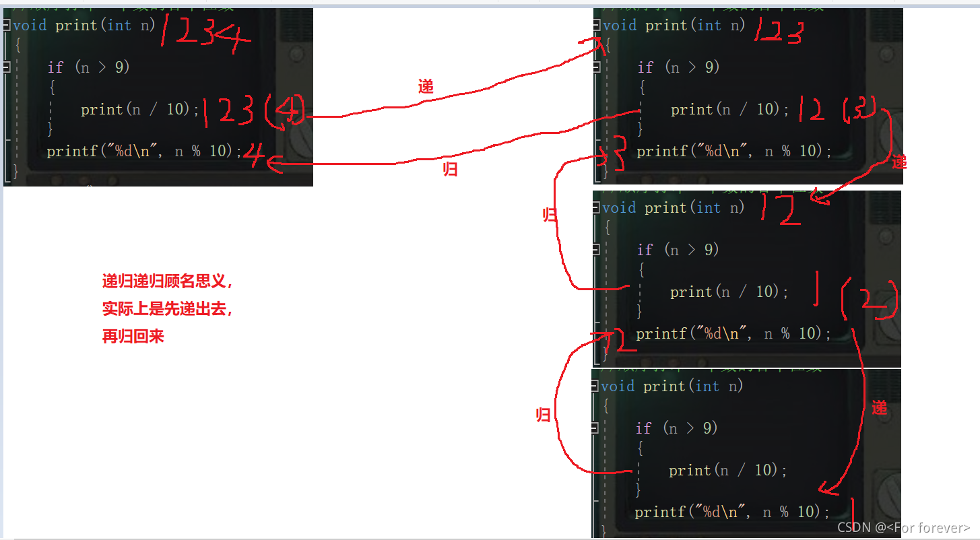Collapse the if statement in block marked 12
The height and width of the screenshot is (540, 980).
(x=595, y=250)
